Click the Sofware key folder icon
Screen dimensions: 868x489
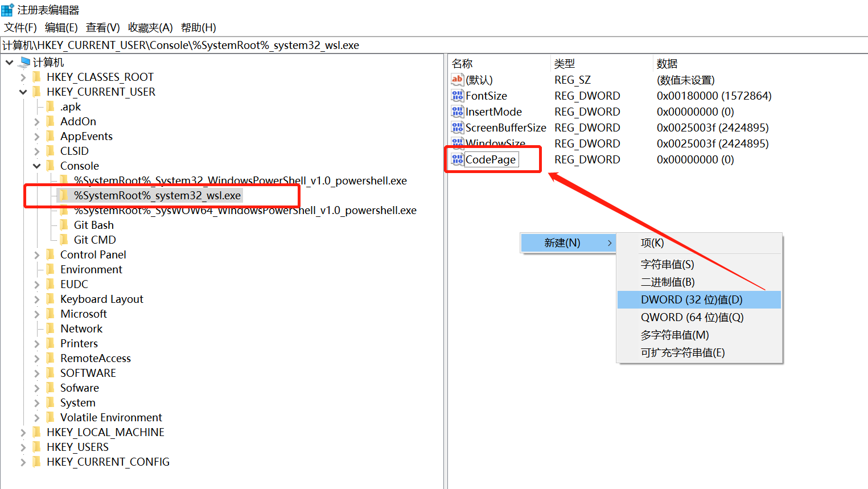(51, 388)
